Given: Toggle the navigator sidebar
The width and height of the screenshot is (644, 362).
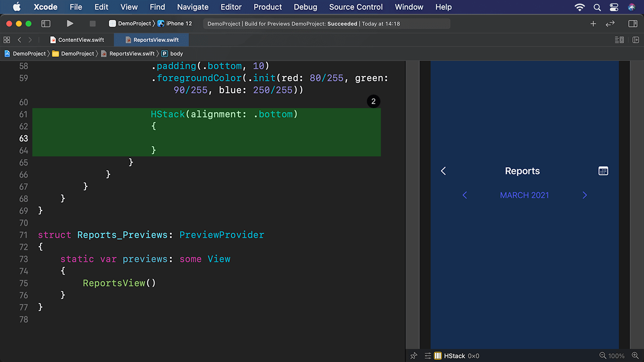Looking at the screenshot, I should tap(46, 23).
